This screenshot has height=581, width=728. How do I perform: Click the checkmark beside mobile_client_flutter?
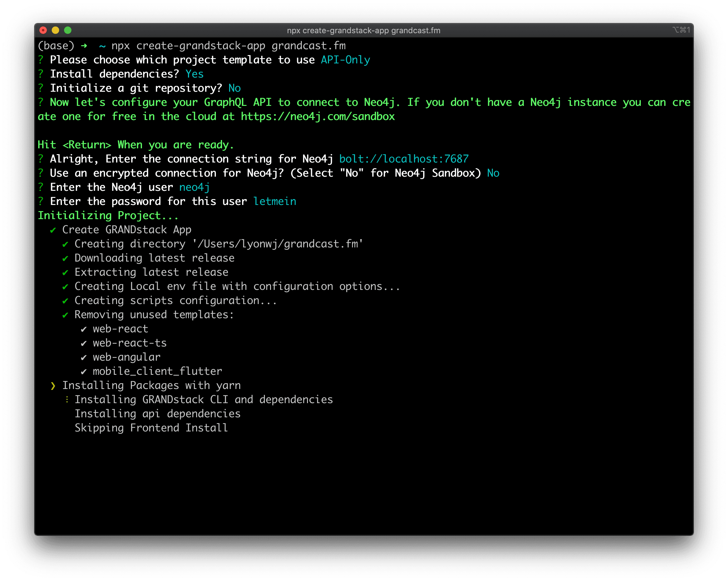[84, 372]
